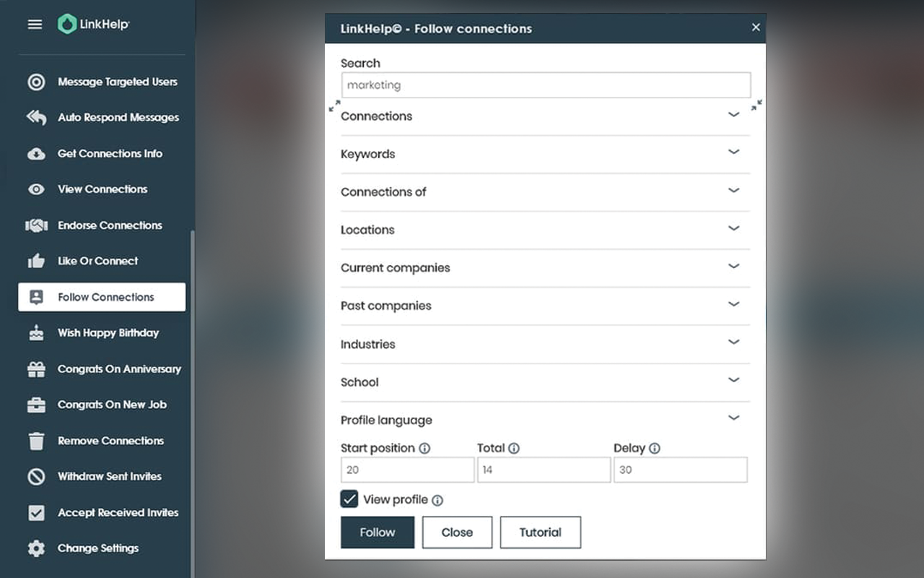Click the Get Connections Info cloud icon
924x578 pixels.
[36, 153]
